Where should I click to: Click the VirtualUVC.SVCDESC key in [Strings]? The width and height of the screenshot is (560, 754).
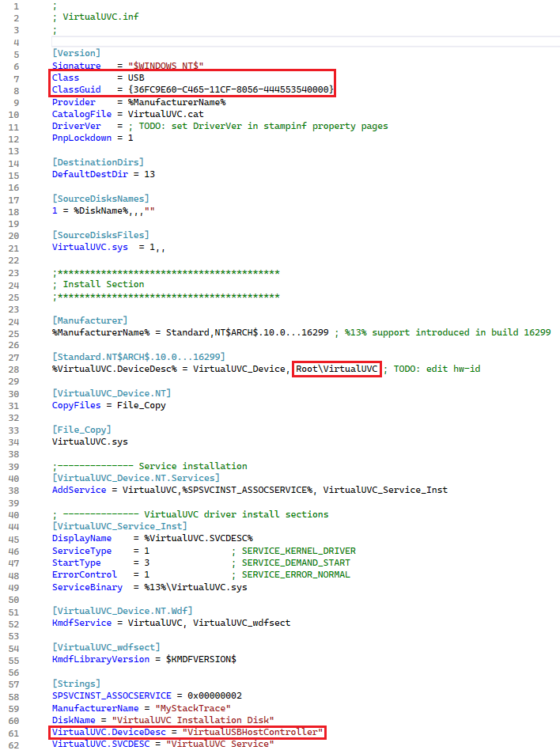tap(101, 745)
